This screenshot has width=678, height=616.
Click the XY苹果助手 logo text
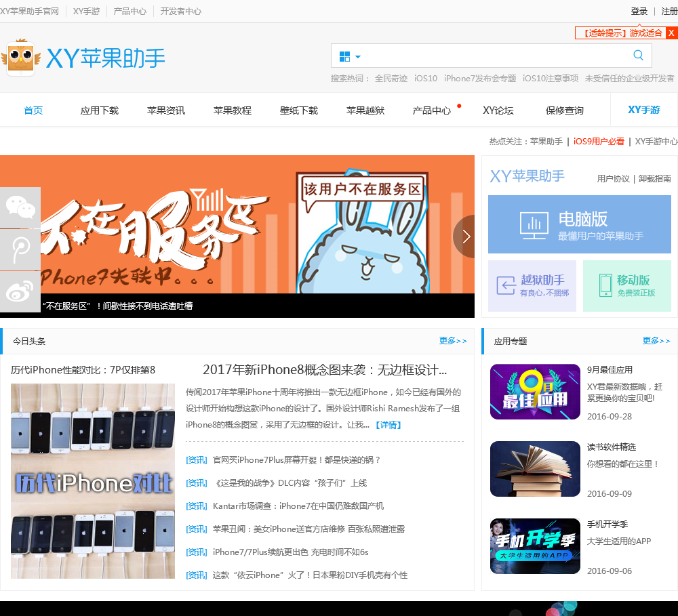(105, 58)
